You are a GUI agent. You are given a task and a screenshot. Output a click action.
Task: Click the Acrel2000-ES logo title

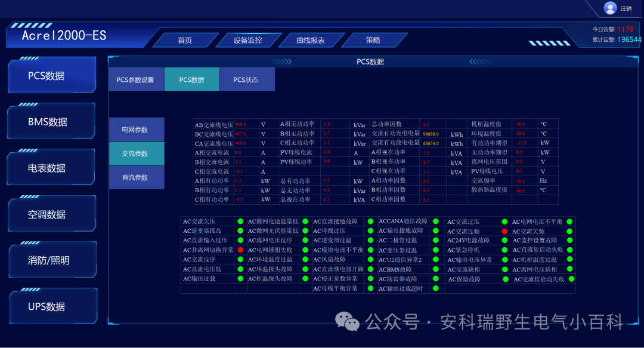(x=64, y=35)
